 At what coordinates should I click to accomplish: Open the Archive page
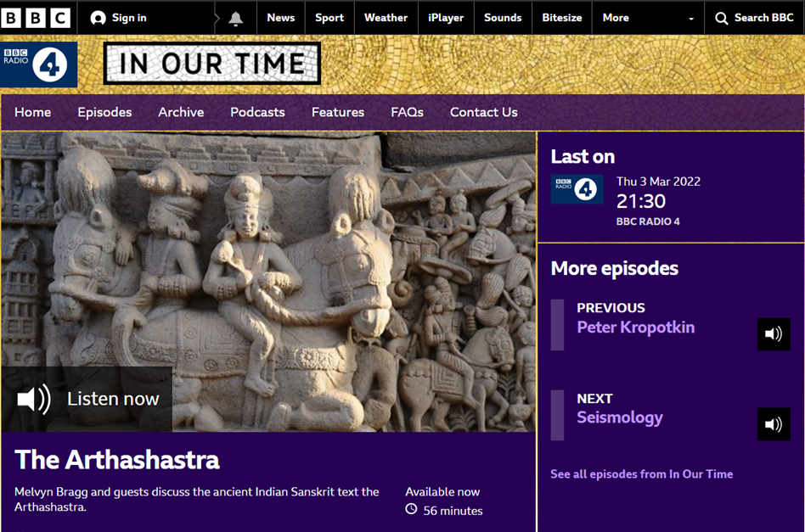tap(180, 112)
